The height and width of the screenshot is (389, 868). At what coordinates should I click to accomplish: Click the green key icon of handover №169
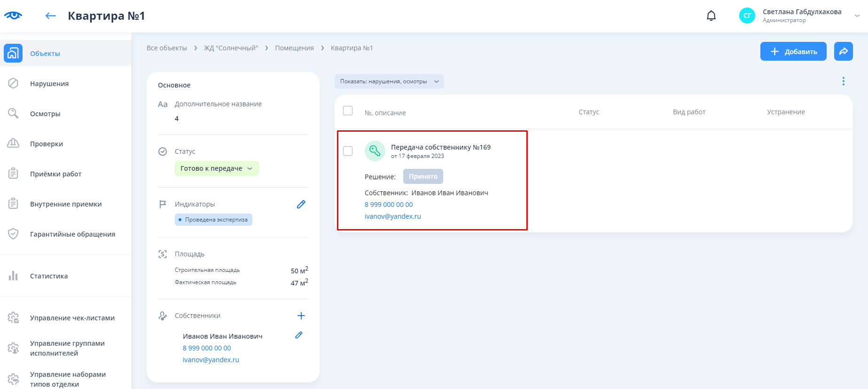375,151
